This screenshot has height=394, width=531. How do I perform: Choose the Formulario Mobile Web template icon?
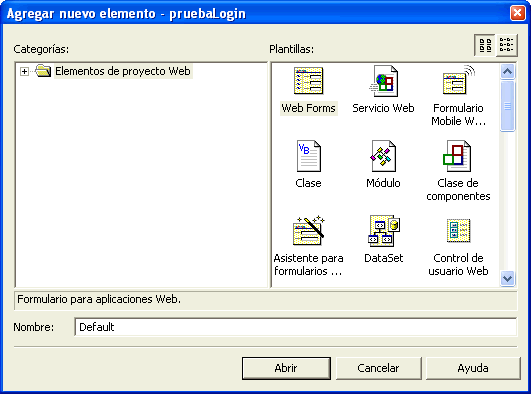458,81
